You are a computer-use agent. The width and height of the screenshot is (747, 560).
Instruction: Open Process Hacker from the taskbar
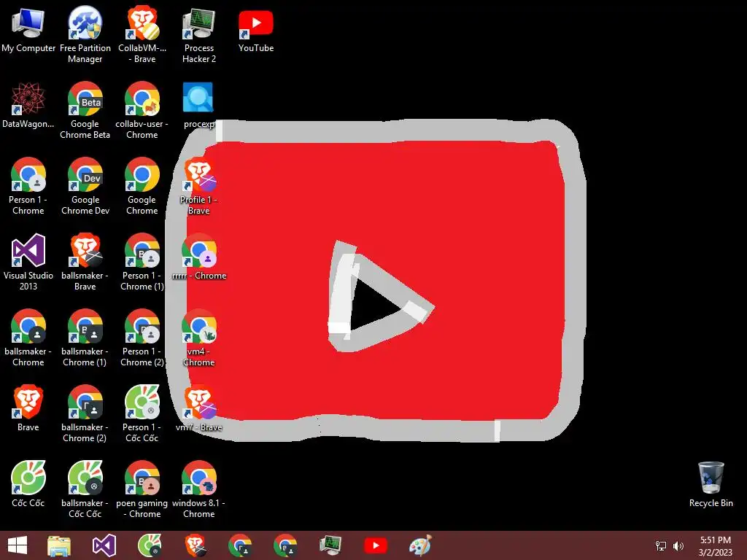click(330, 545)
